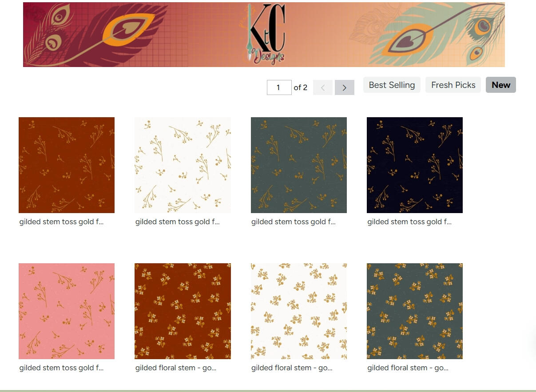Click the KtC Designs logo in banner
This screenshot has width=536, height=392.
(x=266, y=35)
